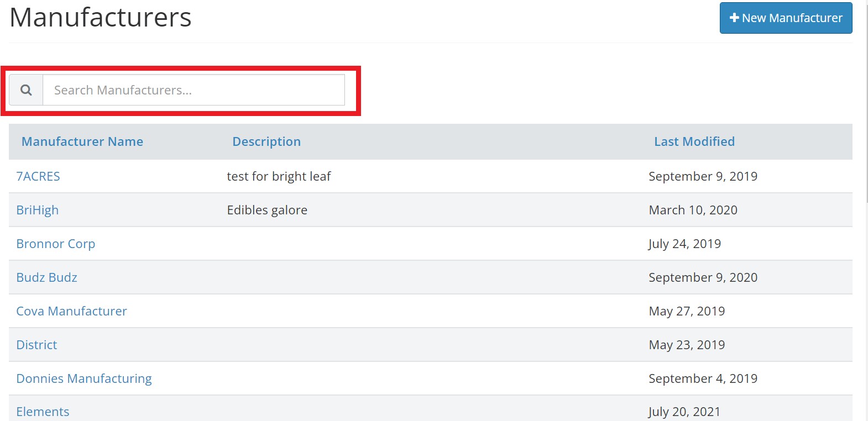This screenshot has width=868, height=421.
Task: Open the Budz Budz manufacturer
Action: click(47, 277)
